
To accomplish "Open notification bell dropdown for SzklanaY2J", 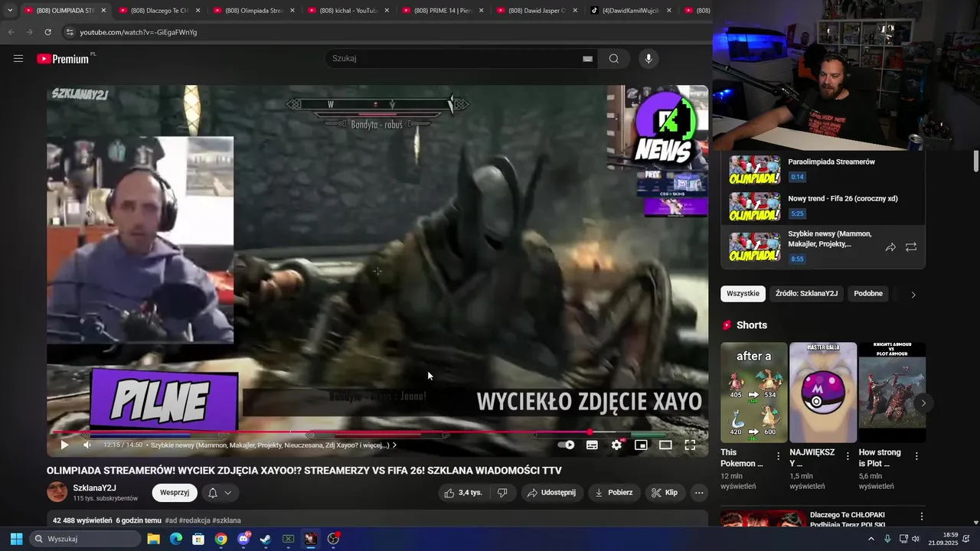I will pyautogui.click(x=220, y=493).
